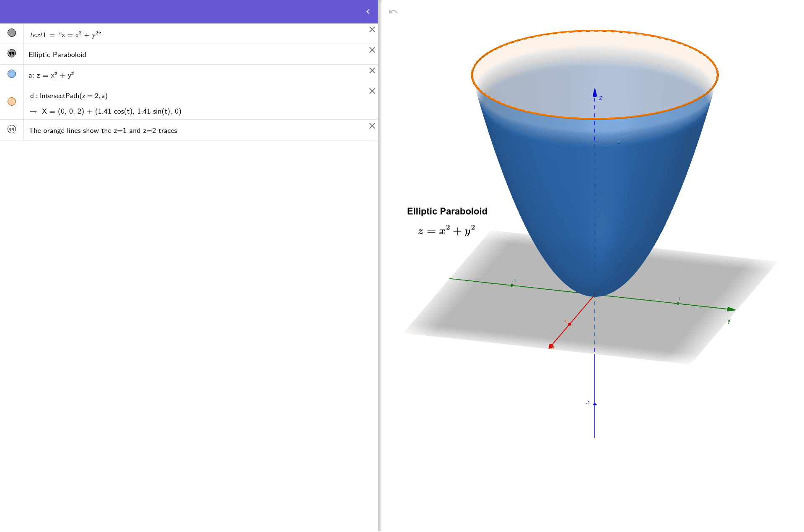The width and height of the screenshot is (804, 532).
Task: Remove surface a: z = x² + y² row
Action: click(372, 70)
